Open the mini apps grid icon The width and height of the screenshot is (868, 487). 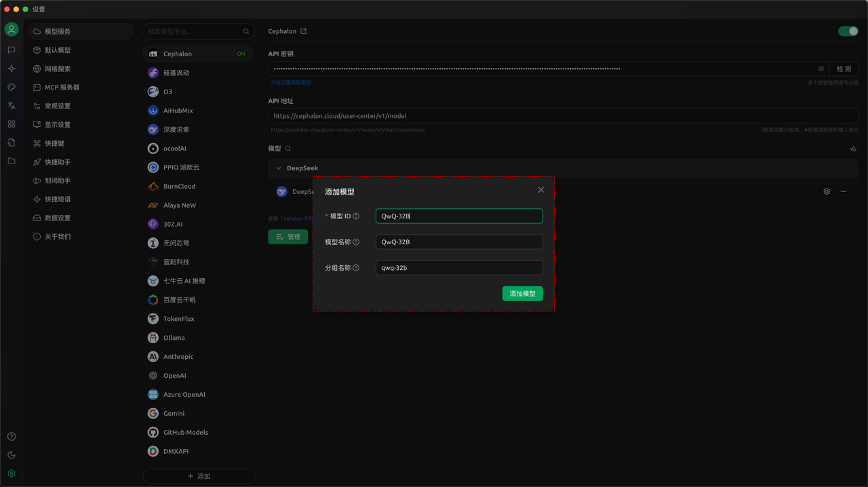(12, 124)
